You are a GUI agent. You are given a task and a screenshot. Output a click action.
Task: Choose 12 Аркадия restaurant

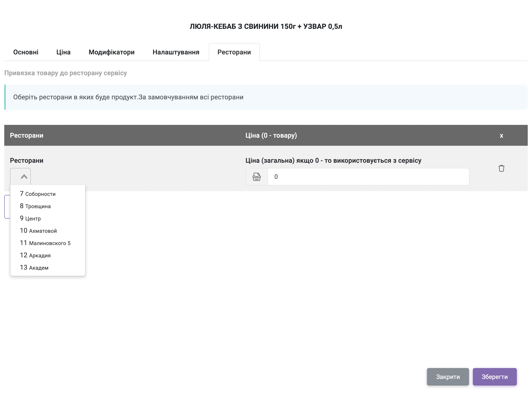pos(35,255)
